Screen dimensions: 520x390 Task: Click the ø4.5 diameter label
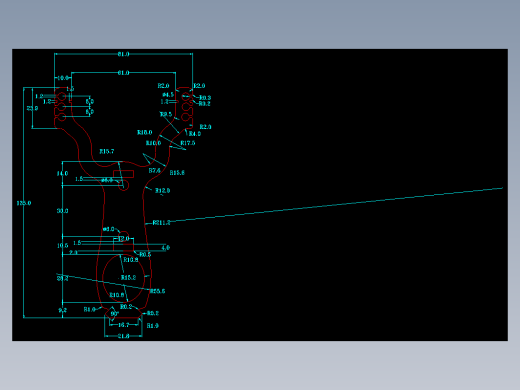pos(168,95)
